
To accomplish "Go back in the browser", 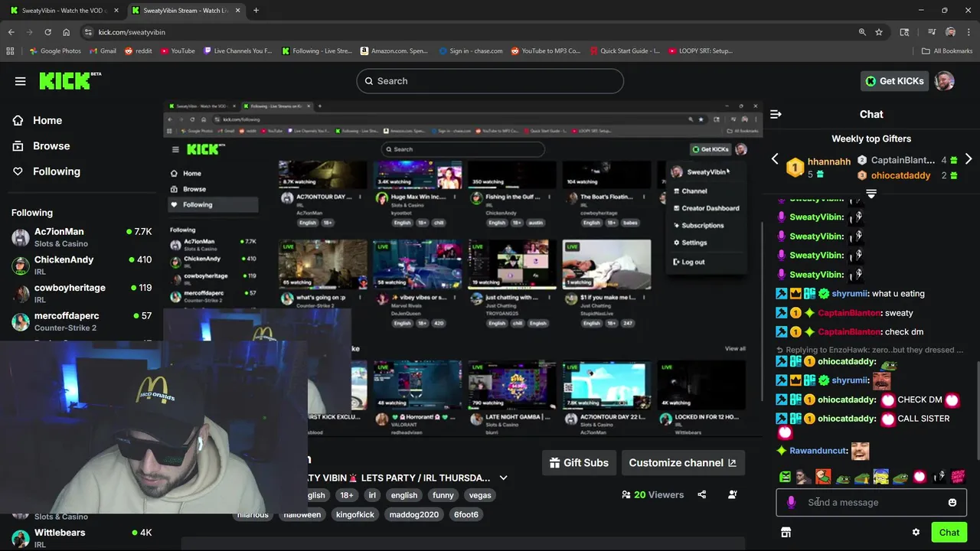I will coord(11,32).
